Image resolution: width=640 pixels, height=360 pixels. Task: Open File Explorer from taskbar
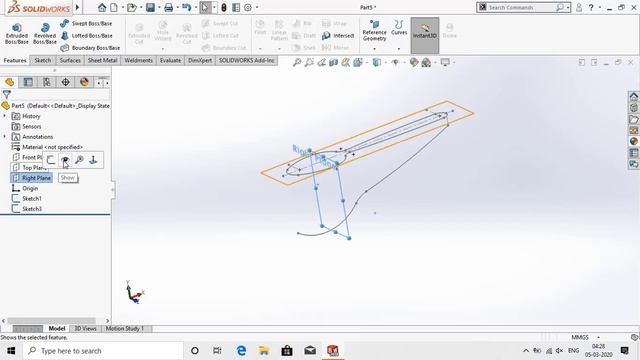pos(264,351)
